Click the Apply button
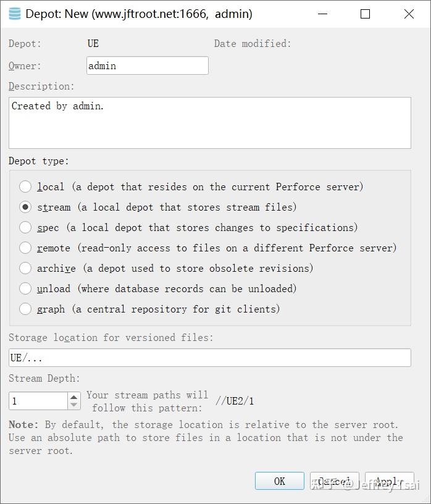This screenshot has height=504, width=431. 389,481
